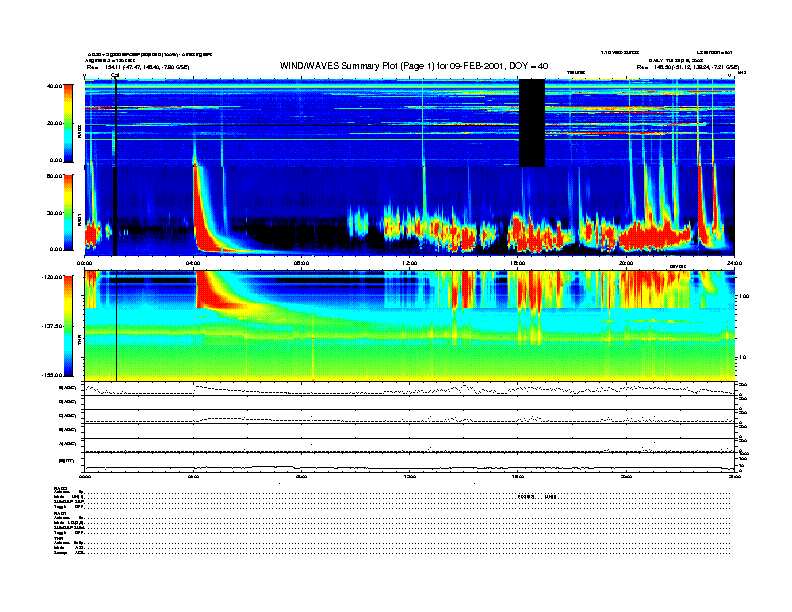Click the 100 label on TNR right axis

pyautogui.click(x=741, y=297)
